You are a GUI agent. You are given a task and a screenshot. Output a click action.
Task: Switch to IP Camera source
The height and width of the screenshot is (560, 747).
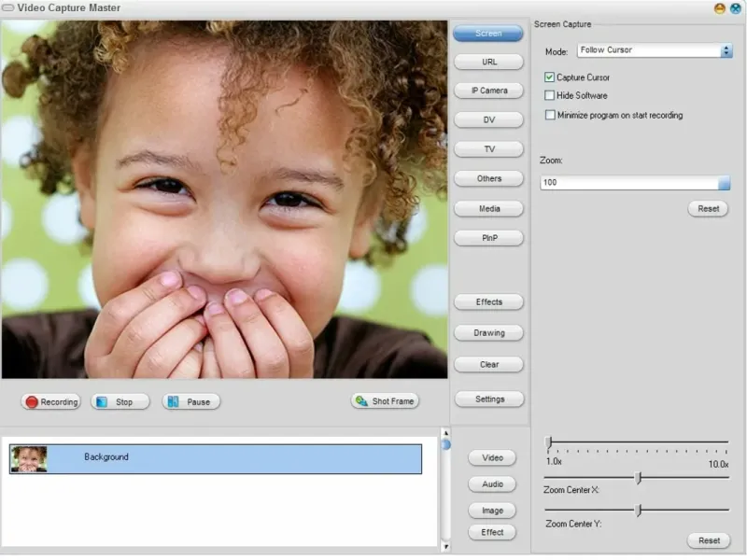[488, 91]
